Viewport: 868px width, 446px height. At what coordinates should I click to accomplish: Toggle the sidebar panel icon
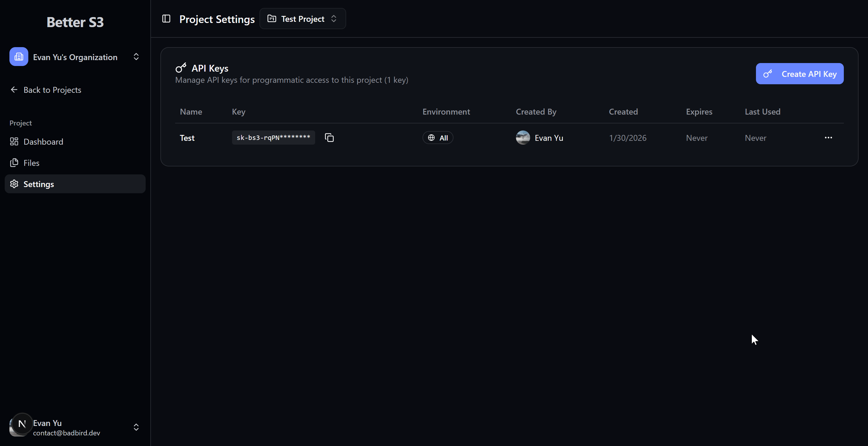click(x=166, y=19)
